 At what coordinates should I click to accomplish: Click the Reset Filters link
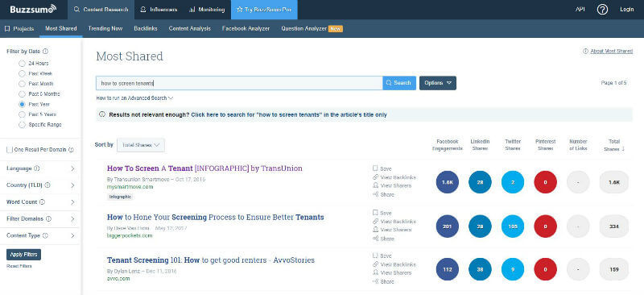(19, 266)
